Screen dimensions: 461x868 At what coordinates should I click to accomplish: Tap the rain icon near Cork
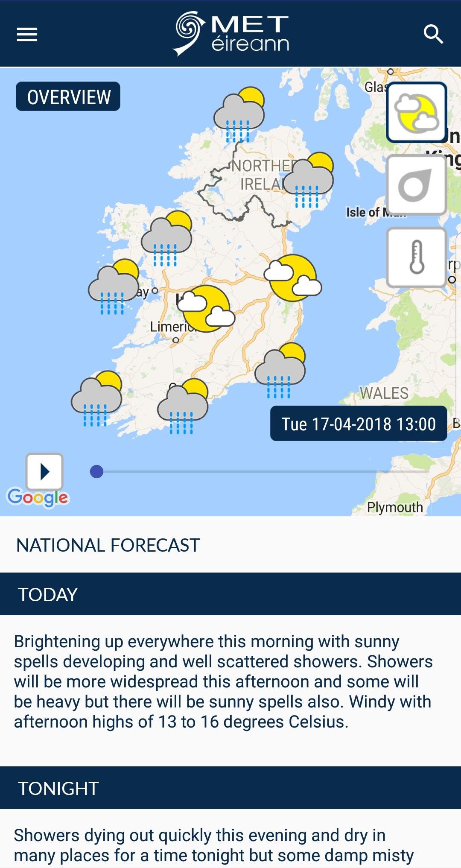183,406
